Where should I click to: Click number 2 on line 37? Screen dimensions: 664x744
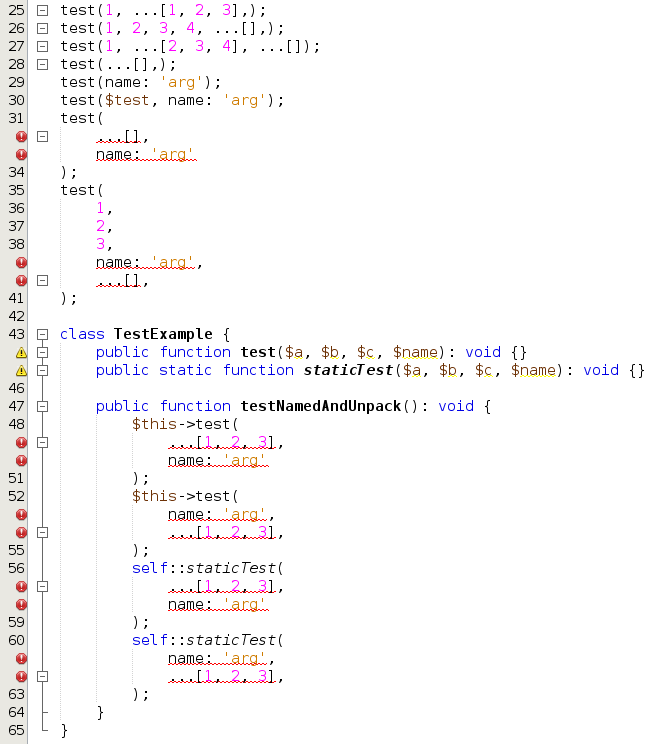100,226
